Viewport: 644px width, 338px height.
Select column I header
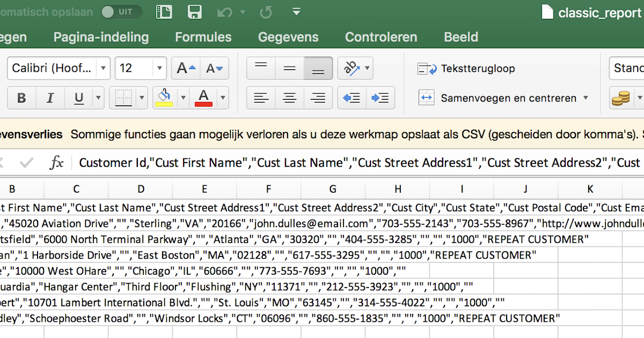tap(462, 189)
